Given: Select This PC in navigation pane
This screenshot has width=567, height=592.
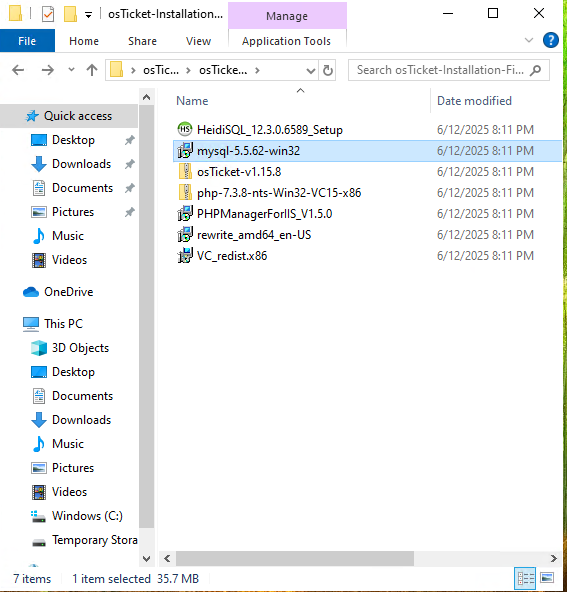Looking at the screenshot, I should point(63,324).
